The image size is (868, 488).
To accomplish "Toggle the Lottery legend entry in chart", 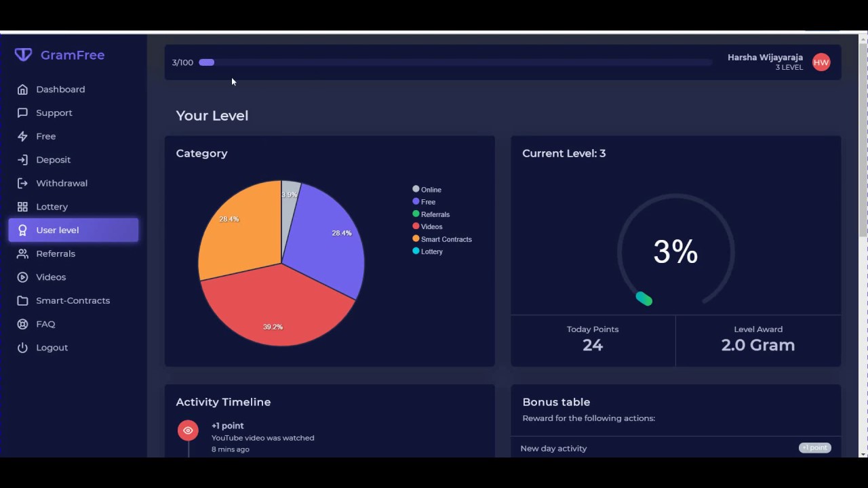I will pyautogui.click(x=428, y=251).
